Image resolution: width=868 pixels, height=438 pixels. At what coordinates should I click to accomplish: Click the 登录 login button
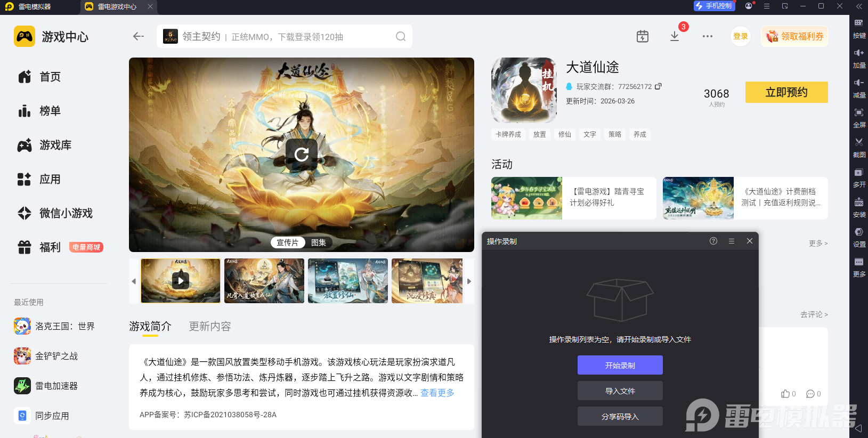[x=741, y=36]
